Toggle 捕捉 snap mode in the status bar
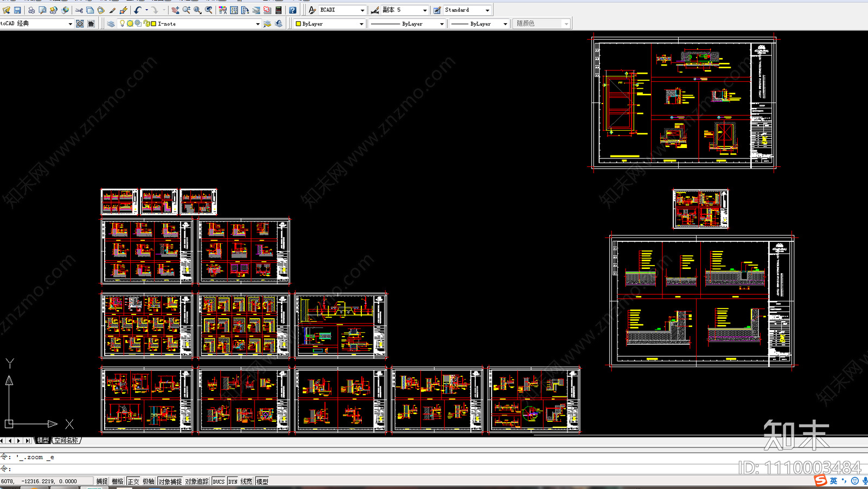868x489 pixels. (102, 481)
